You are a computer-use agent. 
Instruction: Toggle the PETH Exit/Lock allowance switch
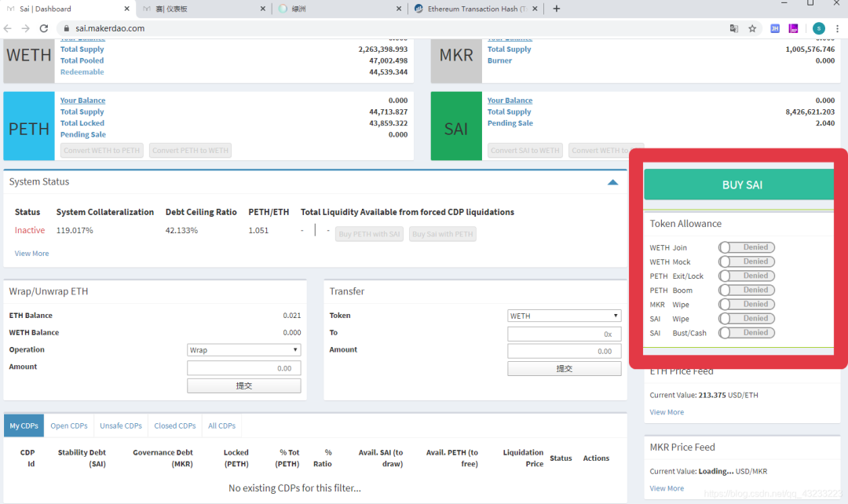tap(747, 276)
